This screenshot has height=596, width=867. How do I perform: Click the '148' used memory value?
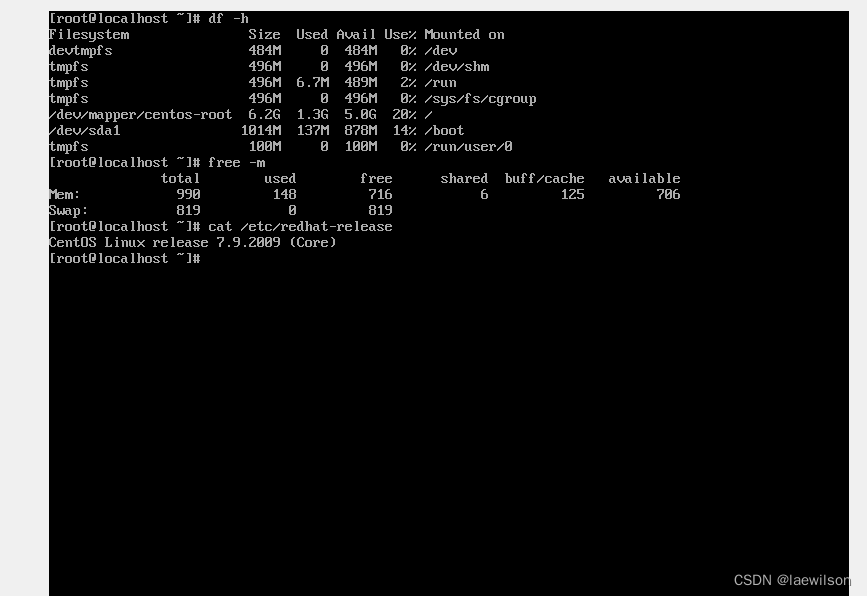coord(285,195)
